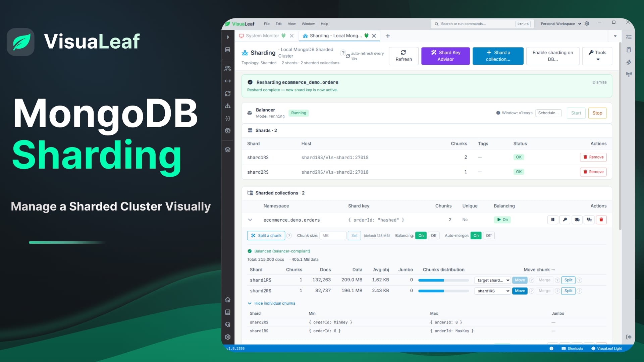Collapse Hide individual chunks section
The height and width of the screenshot is (362, 644).
[x=271, y=303]
